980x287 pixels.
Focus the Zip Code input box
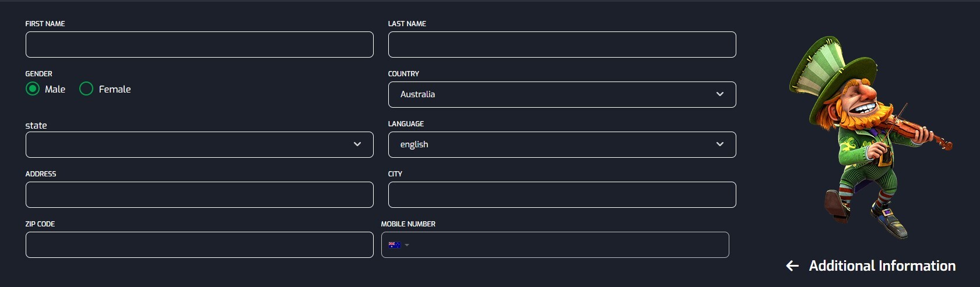(x=199, y=245)
